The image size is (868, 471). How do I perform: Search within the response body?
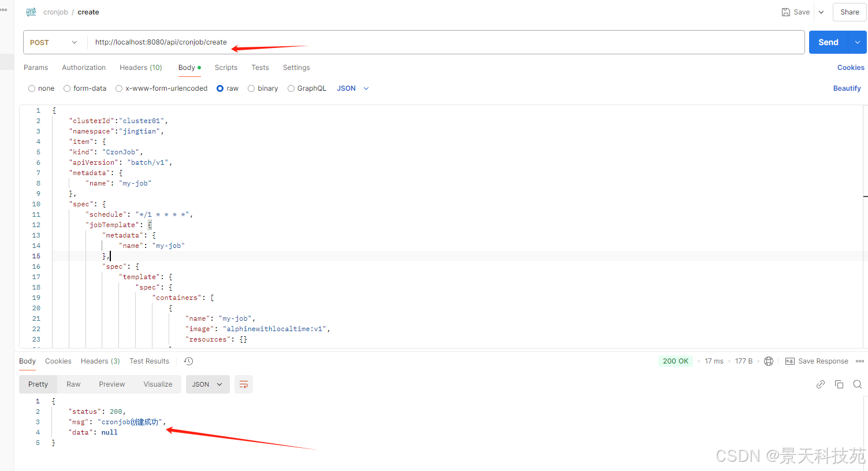coord(858,384)
